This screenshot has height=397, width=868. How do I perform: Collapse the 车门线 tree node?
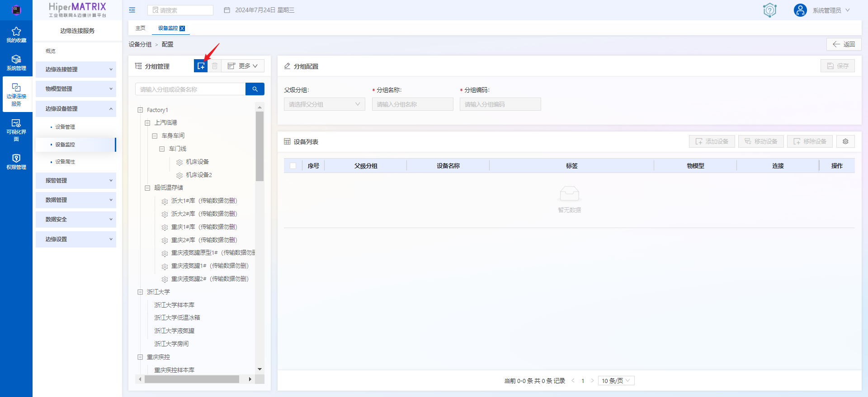162,149
